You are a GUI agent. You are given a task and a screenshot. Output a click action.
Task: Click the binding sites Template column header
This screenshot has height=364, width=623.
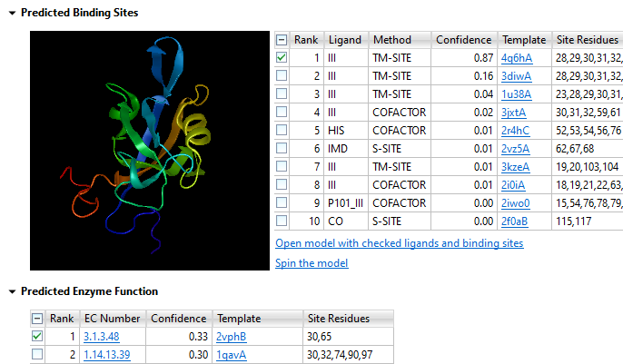[525, 40]
